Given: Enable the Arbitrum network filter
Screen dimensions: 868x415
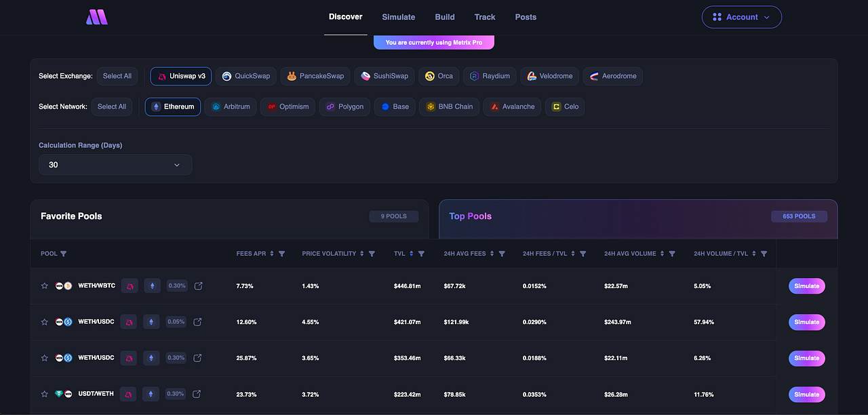Looking at the screenshot, I should click(231, 106).
